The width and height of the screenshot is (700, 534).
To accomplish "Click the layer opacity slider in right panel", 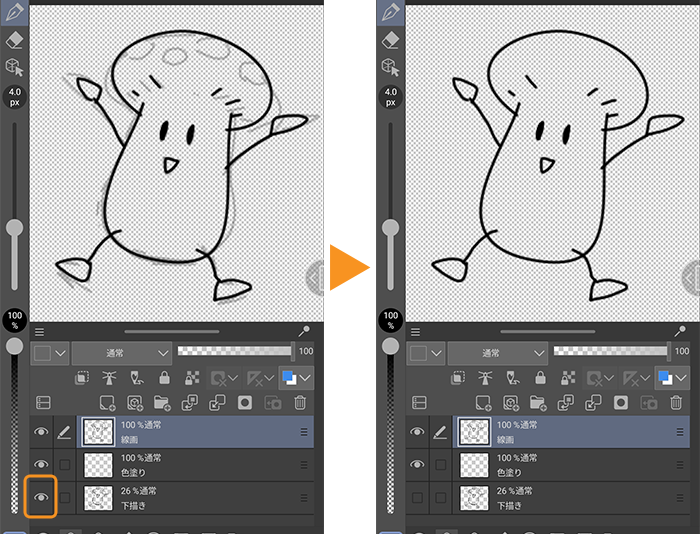I will [x=610, y=352].
